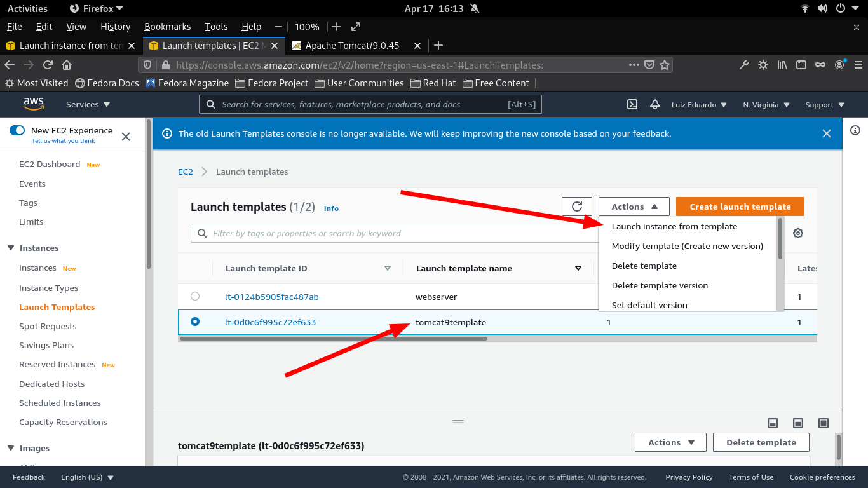Set bottom split panel to small size
Image resolution: width=868 pixels, height=488 pixels.
773,423
